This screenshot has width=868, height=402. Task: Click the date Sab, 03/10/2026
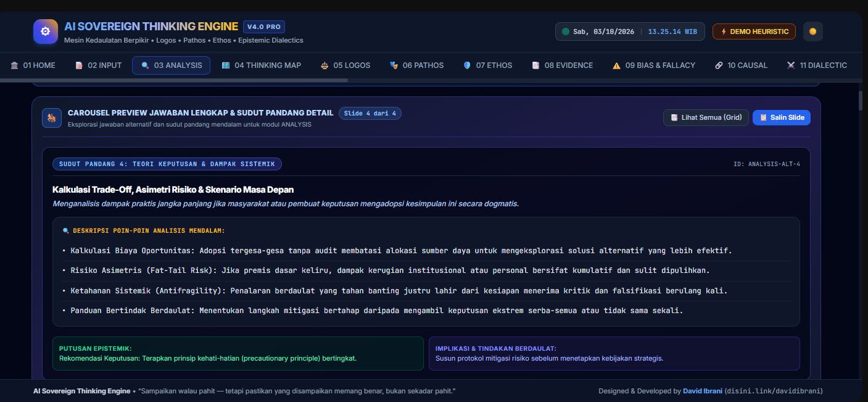coord(604,31)
